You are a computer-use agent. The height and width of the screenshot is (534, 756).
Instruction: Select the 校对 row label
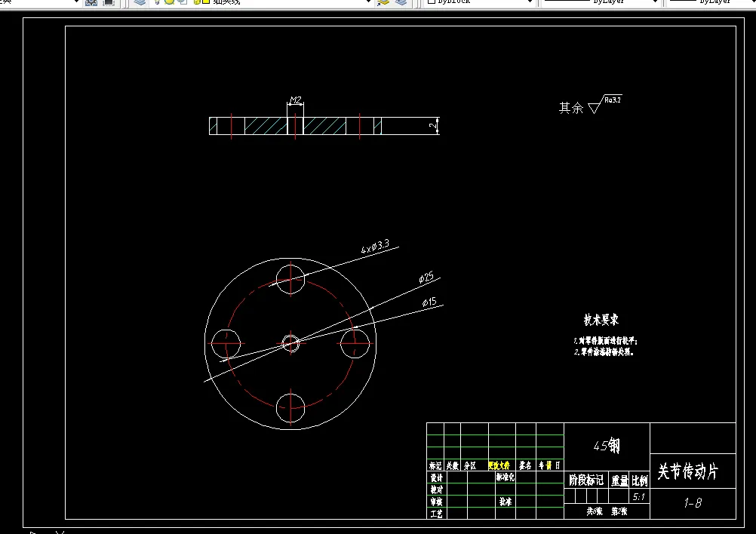point(436,489)
